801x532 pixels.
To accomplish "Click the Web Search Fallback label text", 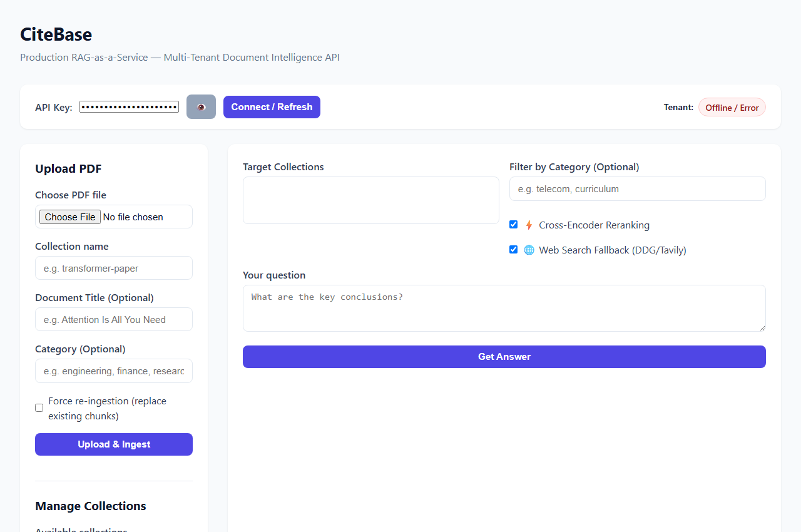I will click(613, 250).
